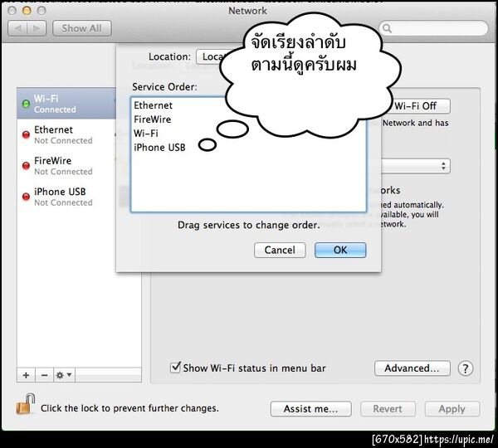Click the Show All button
498x448 pixels.
[82, 28]
